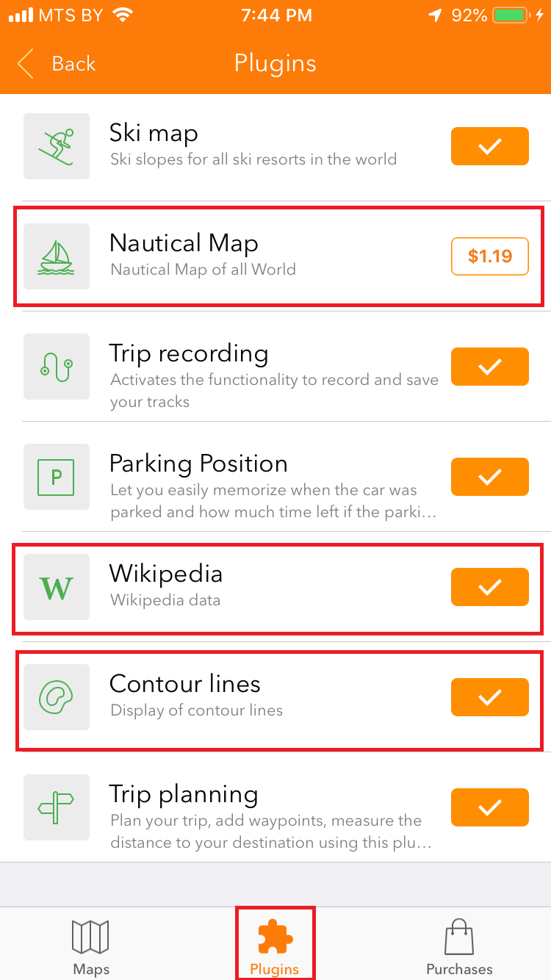Buy Nautical Map for $1.19
551x980 pixels.
point(490,256)
